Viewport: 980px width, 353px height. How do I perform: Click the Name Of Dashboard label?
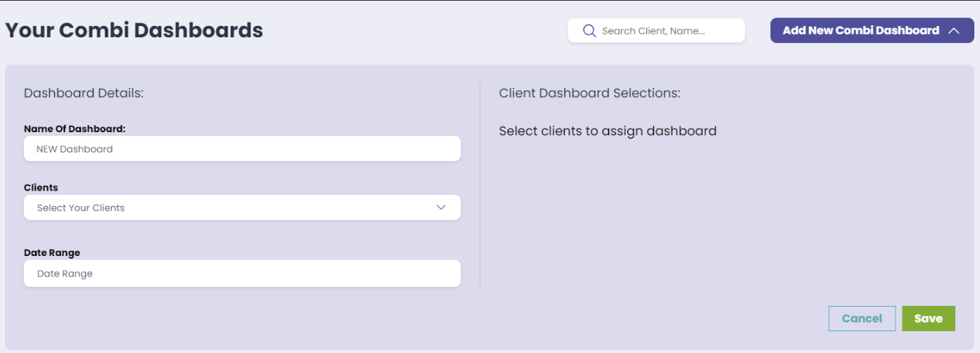[x=75, y=129]
